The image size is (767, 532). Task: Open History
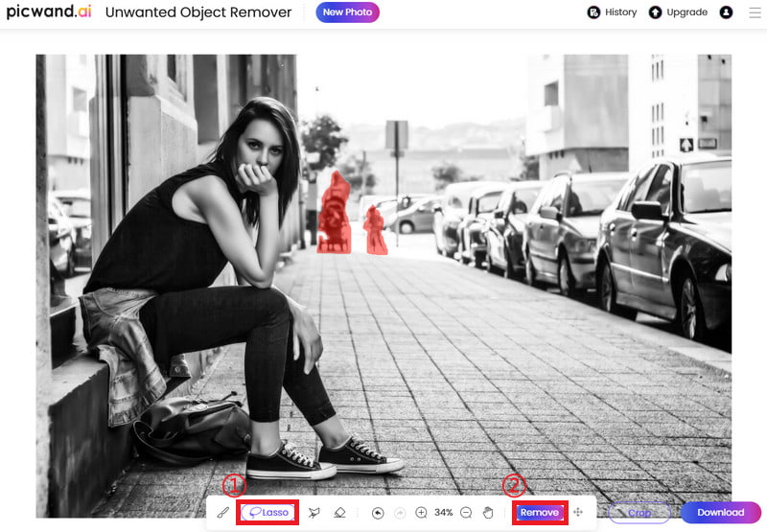tap(612, 12)
